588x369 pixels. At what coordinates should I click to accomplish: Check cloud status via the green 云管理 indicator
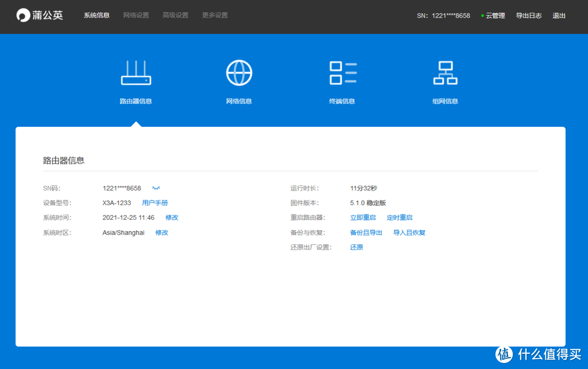[x=493, y=15]
